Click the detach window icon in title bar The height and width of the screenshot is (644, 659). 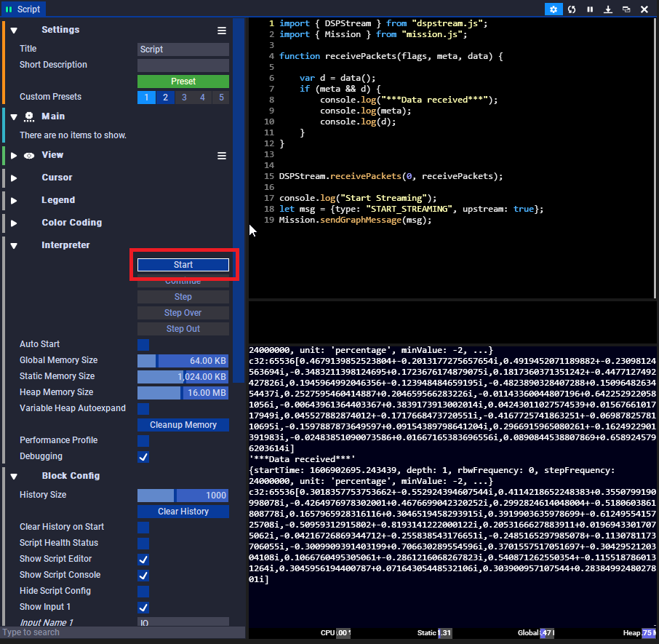(626, 9)
